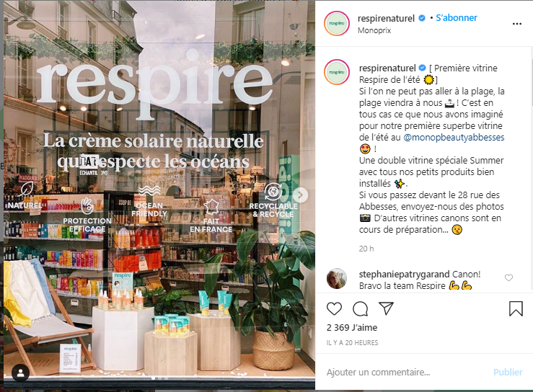This screenshot has height=392, width=533.
Task: Save post with bookmark icon
Action: pos(516,309)
